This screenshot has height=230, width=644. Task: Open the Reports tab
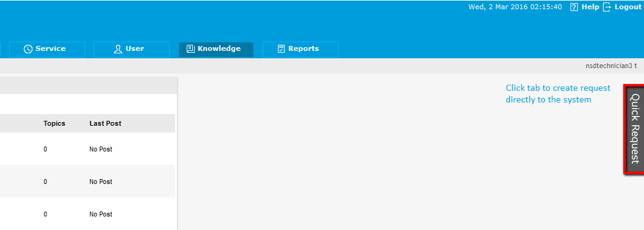(x=301, y=49)
